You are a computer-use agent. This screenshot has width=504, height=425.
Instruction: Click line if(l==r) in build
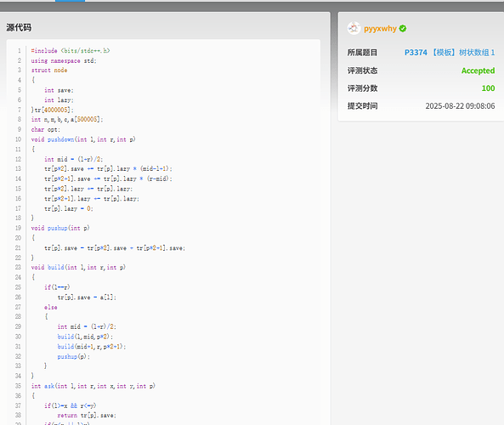pyautogui.click(x=57, y=287)
